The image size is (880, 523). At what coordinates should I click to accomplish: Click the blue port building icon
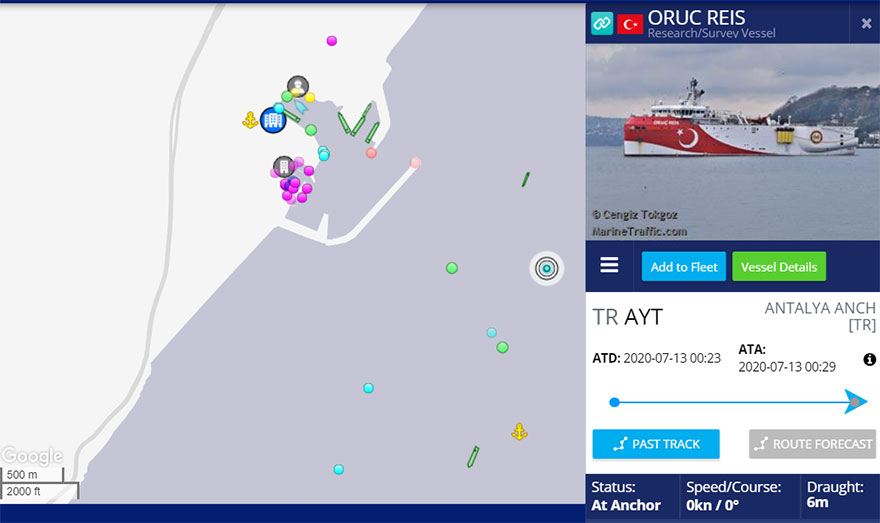click(273, 120)
